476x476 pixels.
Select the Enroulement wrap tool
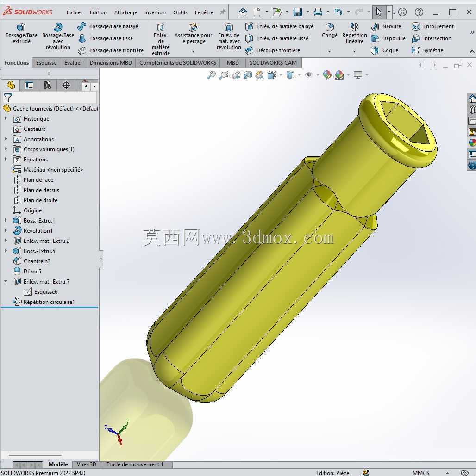tap(433, 26)
